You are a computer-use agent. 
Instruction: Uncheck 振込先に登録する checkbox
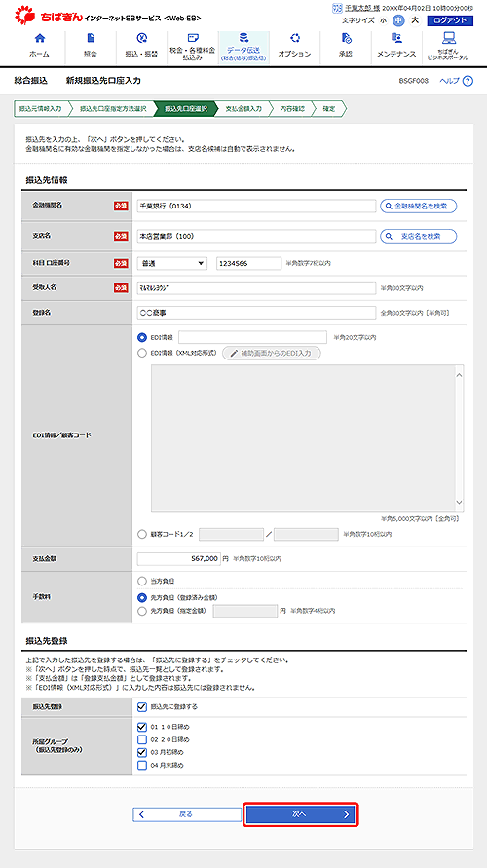(x=141, y=707)
